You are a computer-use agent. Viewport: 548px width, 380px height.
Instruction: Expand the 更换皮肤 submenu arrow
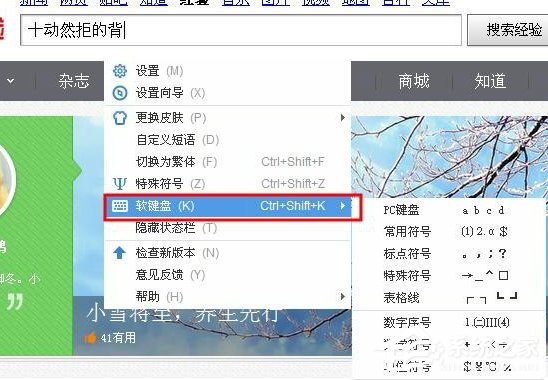pyautogui.click(x=343, y=118)
